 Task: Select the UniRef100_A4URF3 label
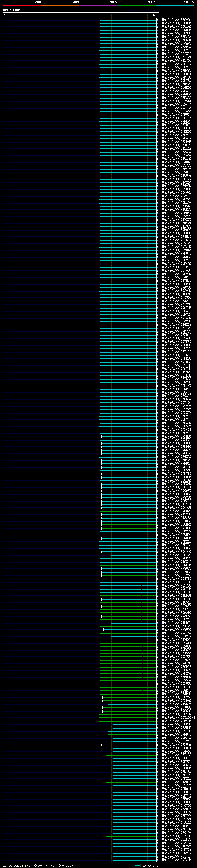[176, 826]
